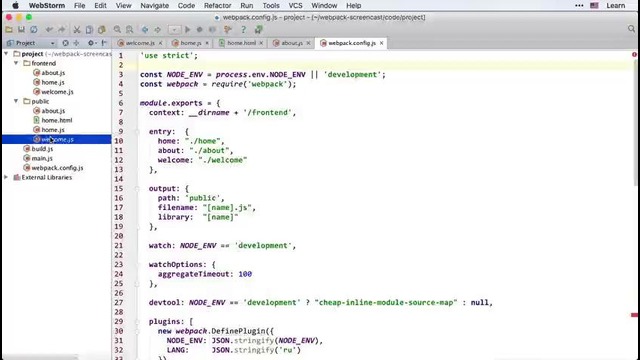Viewport: 640px width, 360px height.
Task: Click the Open folder toolbar icon
Action: (9, 29)
